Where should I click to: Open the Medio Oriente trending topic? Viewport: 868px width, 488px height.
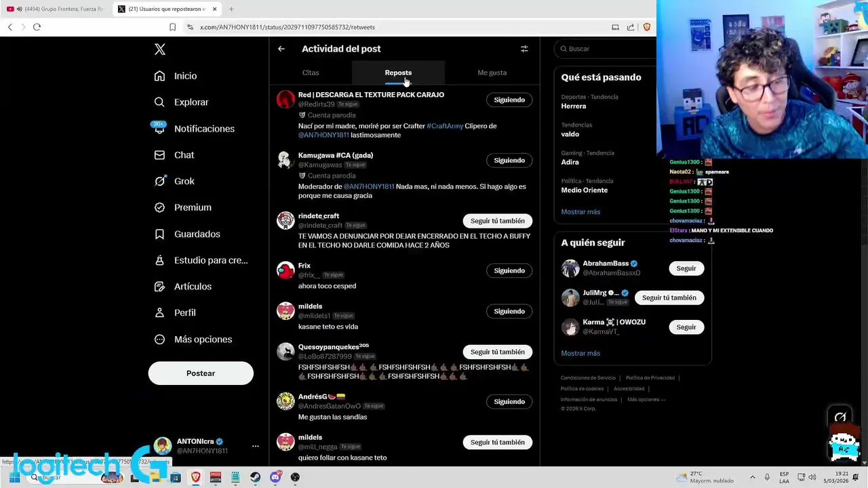click(x=585, y=190)
